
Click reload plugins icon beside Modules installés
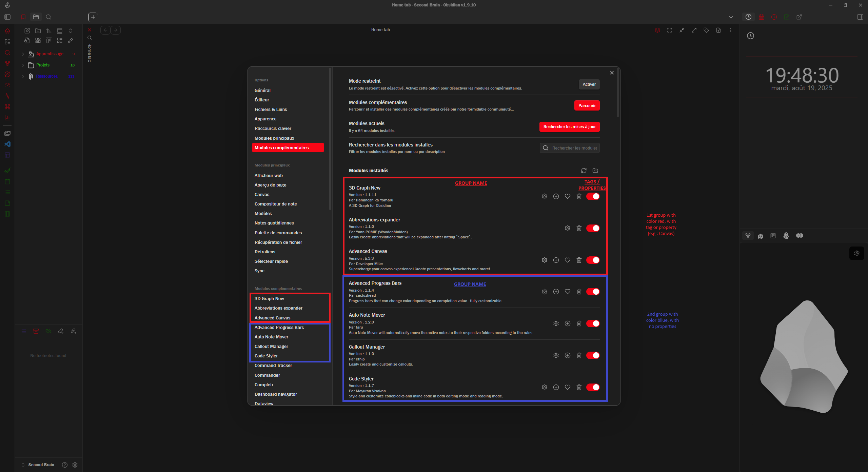(x=584, y=171)
